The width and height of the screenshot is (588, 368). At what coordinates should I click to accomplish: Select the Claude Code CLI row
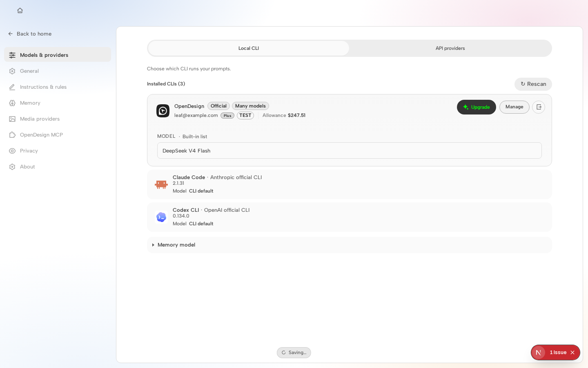350,184
